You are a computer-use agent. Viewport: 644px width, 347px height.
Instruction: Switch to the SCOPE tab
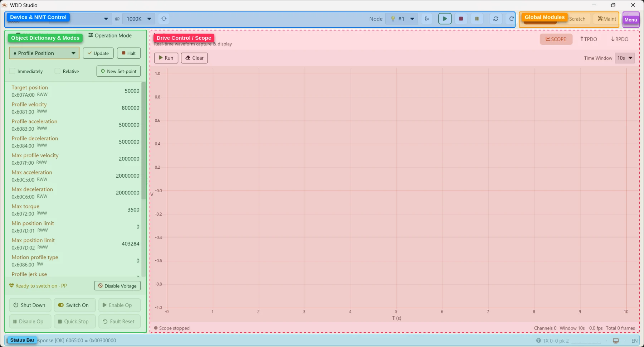pos(556,39)
